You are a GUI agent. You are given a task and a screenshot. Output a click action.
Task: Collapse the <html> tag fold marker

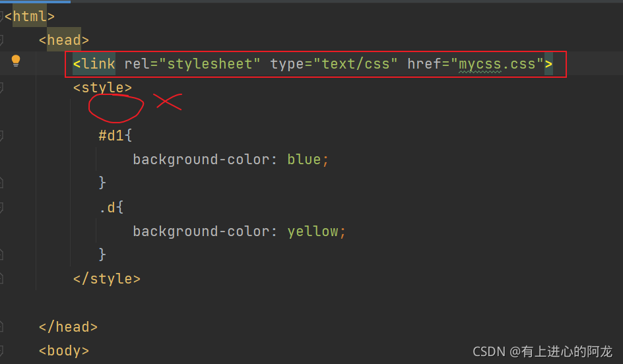(1, 16)
